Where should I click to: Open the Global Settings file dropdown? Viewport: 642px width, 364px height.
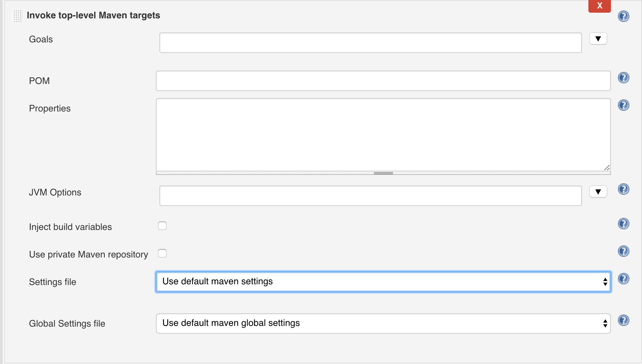pyautogui.click(x=383, y=323)
